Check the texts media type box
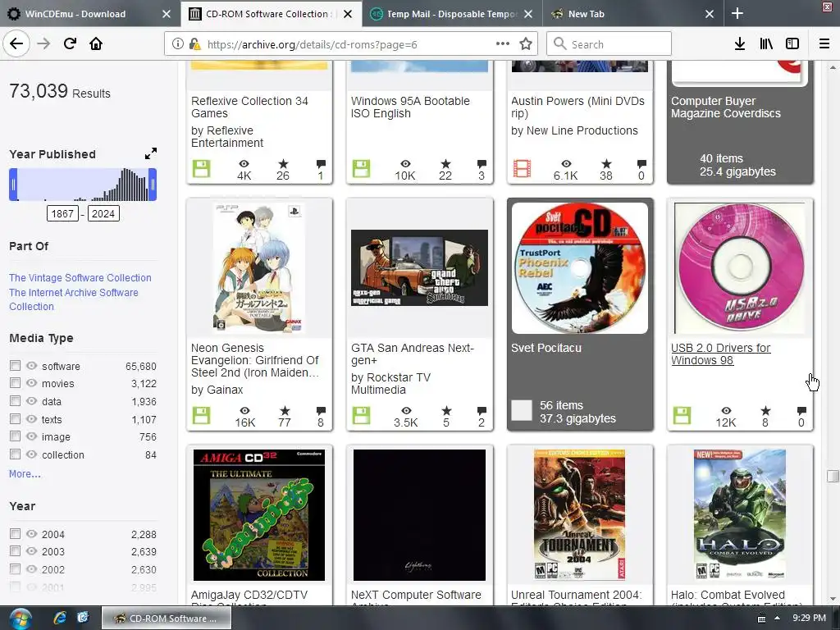The height and width of the screenshot is (630, 840). coord(15,418)
